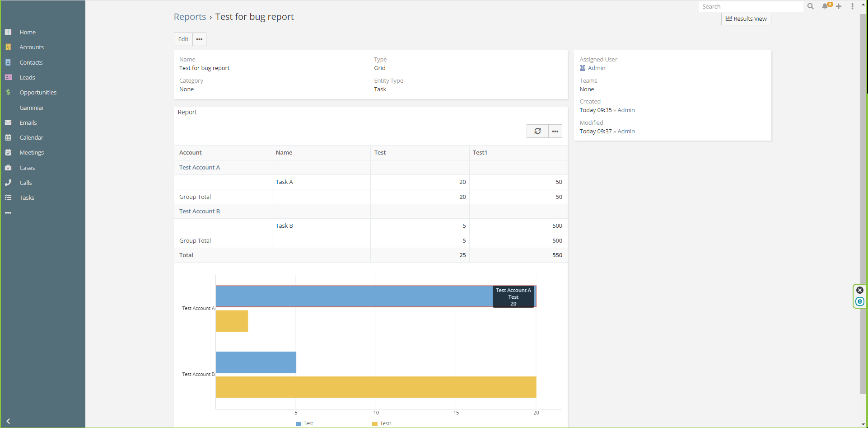This screenshot has height=428, width=868.
Task: Open top-right vertical dots menu
Action: 852,6
